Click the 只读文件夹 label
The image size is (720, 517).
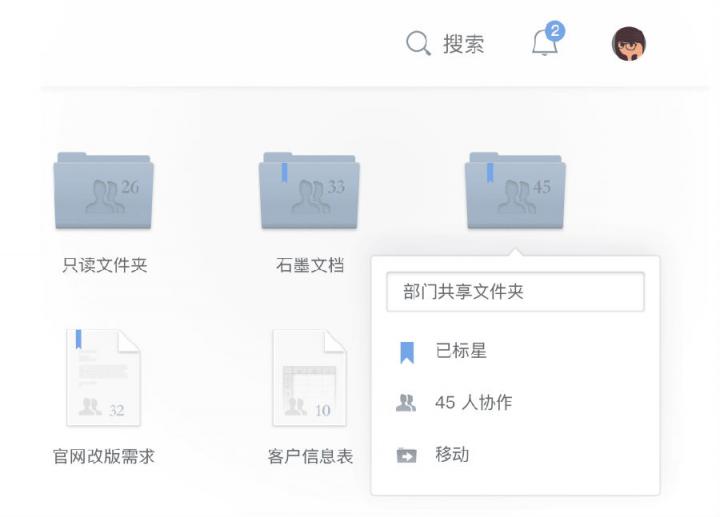(x=105, y=265)
